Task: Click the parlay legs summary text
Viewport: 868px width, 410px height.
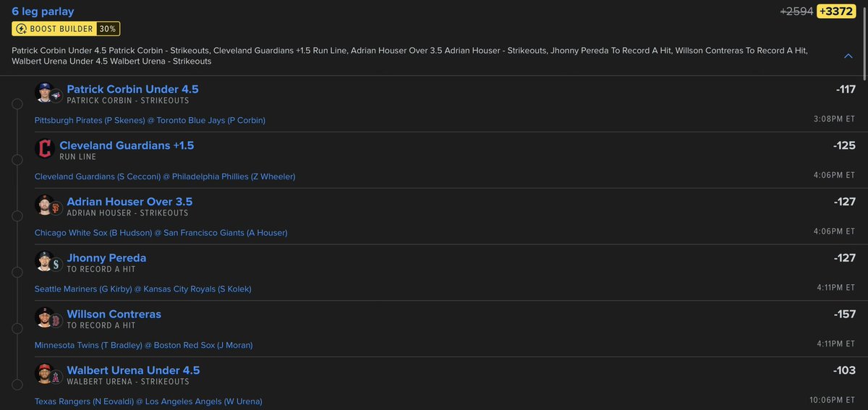Action: 409,56
